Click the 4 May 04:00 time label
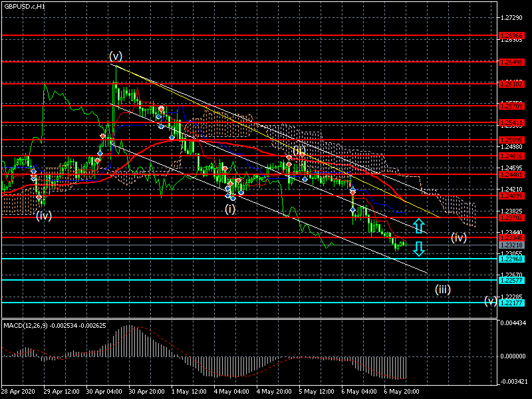 point(231,392)
